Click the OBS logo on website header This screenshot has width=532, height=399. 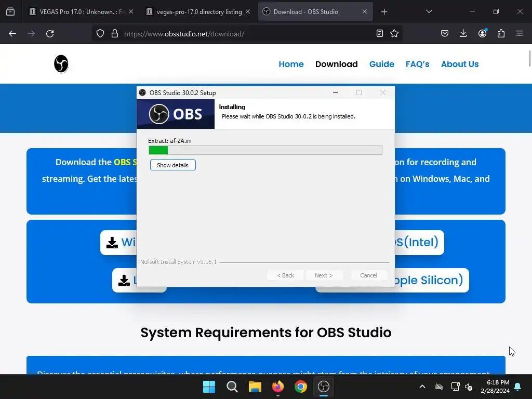click(x=61, y=64)
